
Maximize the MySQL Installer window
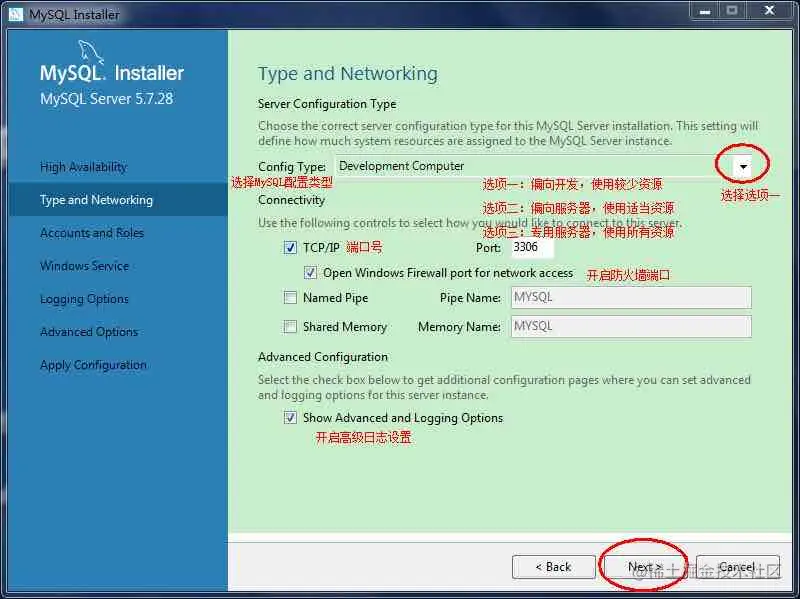[732, 11]
